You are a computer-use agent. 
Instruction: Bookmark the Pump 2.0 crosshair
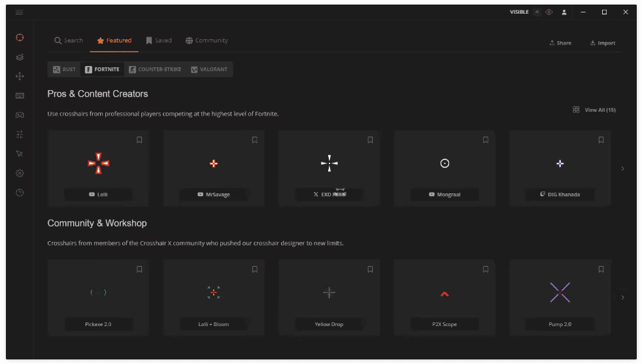pos(601,269)
